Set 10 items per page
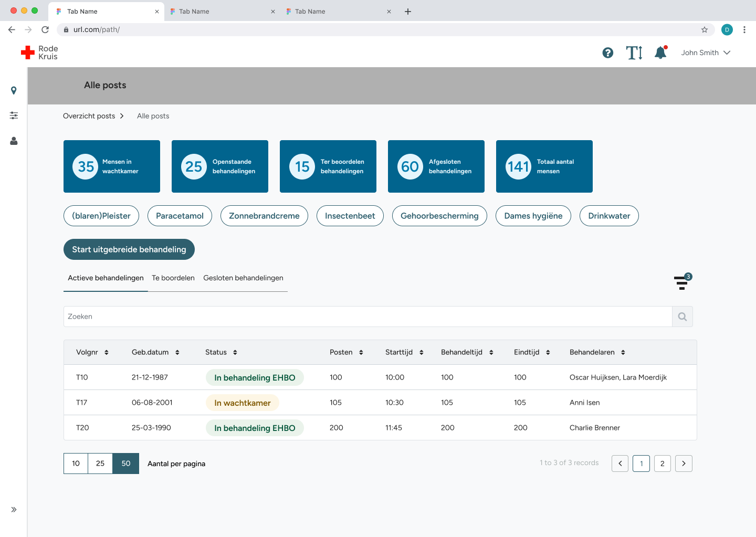The image size is (756, 537). coord(76,464)
